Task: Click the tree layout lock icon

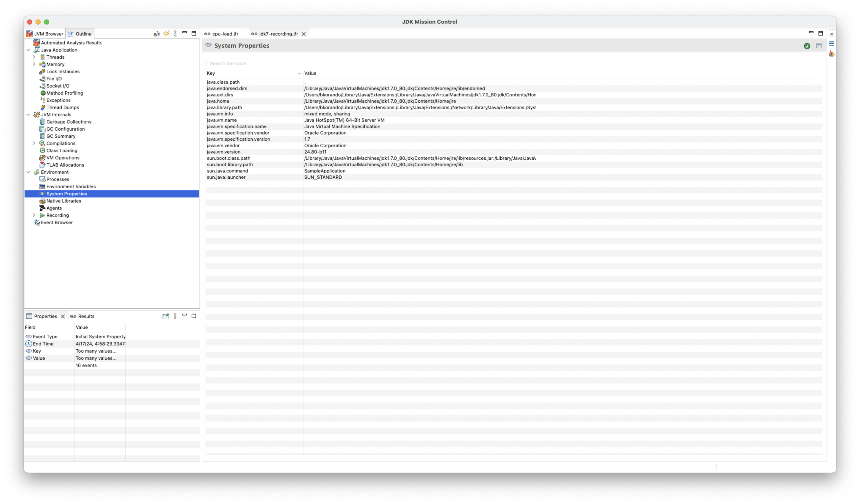Action: [156, 34]
